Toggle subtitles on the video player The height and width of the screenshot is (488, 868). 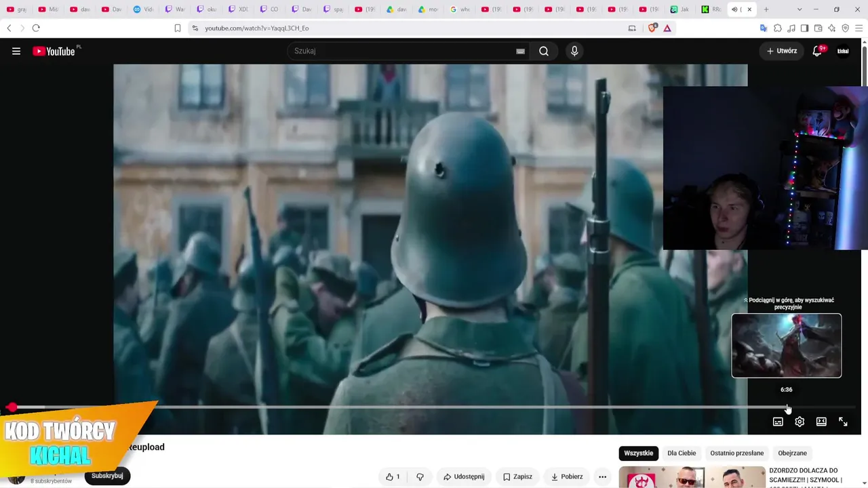tap(778, 422)
